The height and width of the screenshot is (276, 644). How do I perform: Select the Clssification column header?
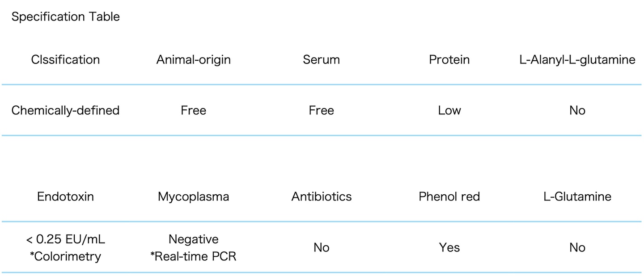pyautogui.click(x=65, y=59)
